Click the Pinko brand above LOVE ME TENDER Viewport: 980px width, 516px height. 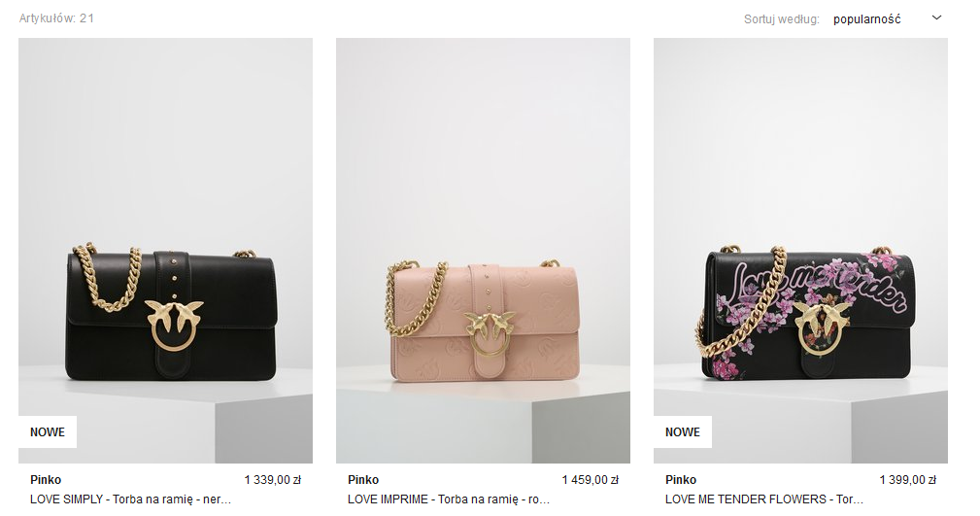[x=681, y=480]
